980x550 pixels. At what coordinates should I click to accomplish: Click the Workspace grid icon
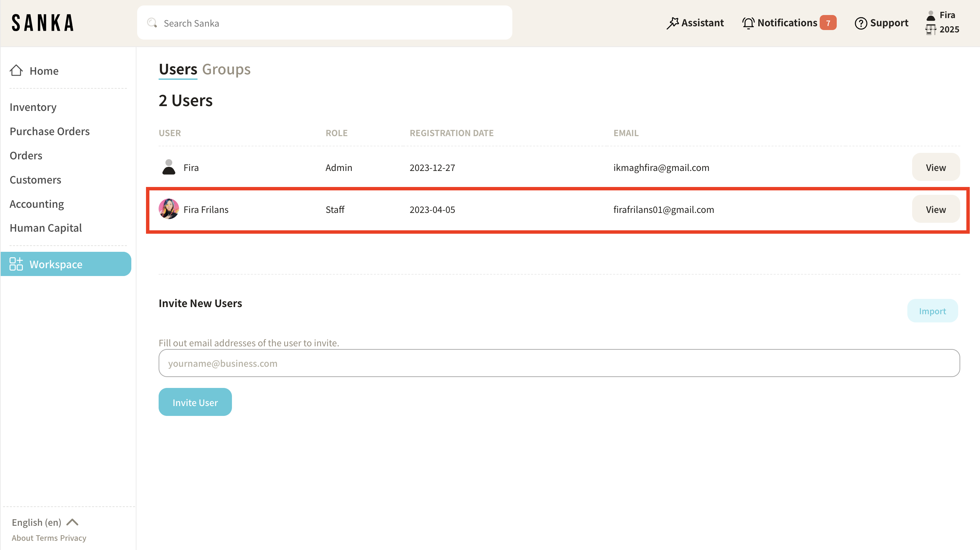point(16,264)
